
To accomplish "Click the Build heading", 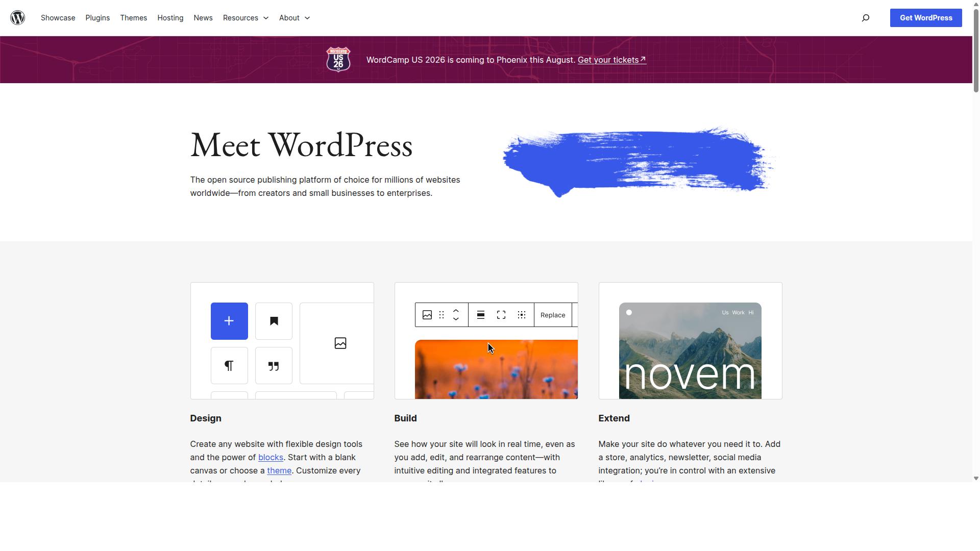I will pos(406,418).
